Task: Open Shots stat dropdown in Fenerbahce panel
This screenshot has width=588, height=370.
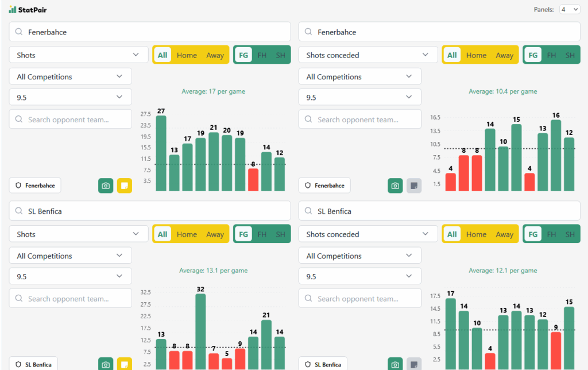Action: click(x=78, y=55)
